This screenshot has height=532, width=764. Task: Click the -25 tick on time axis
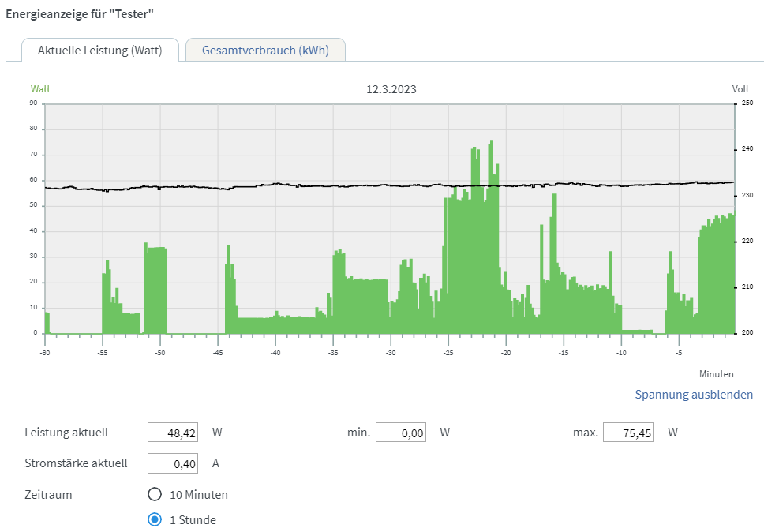click(x=448, y=353)
